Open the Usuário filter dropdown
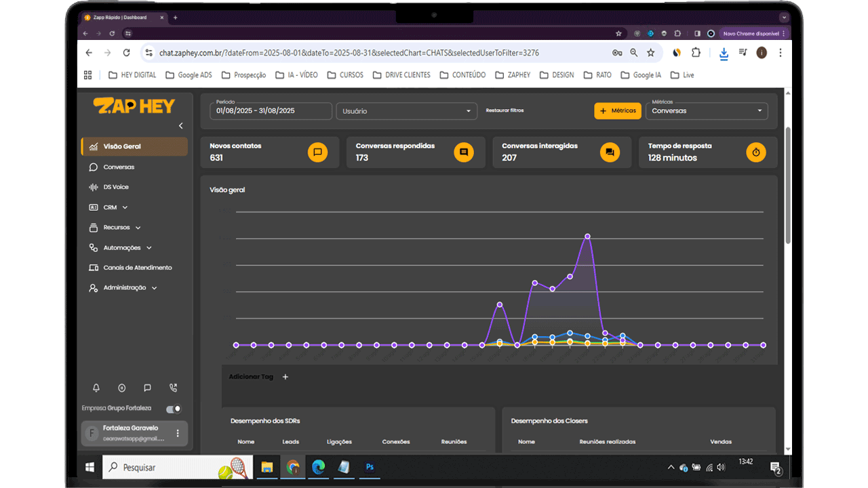This screenshot has height=488, width=868. pos(406,111)
